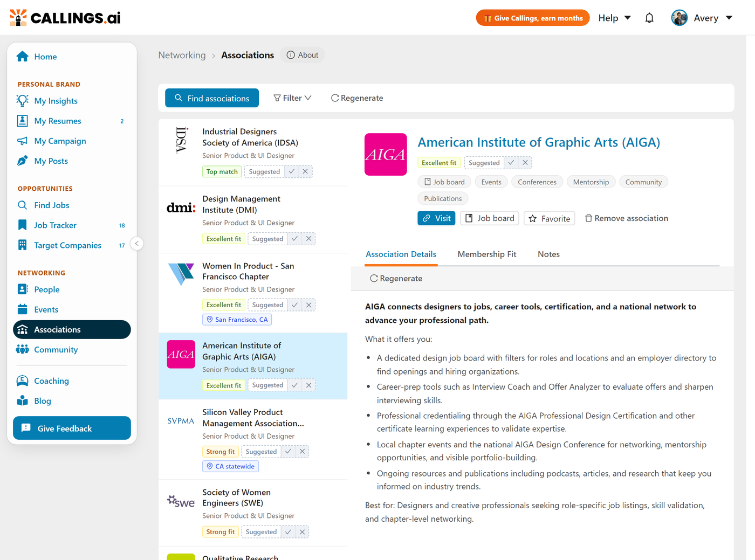755x560 pixels.
Task: Collapse the sidebar with chevron
Action: pos(137,244)
